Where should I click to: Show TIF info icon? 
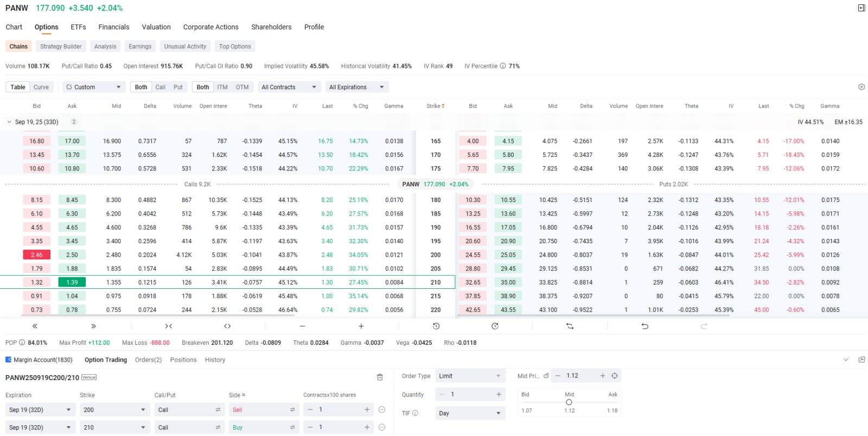(x=415, y=413)
